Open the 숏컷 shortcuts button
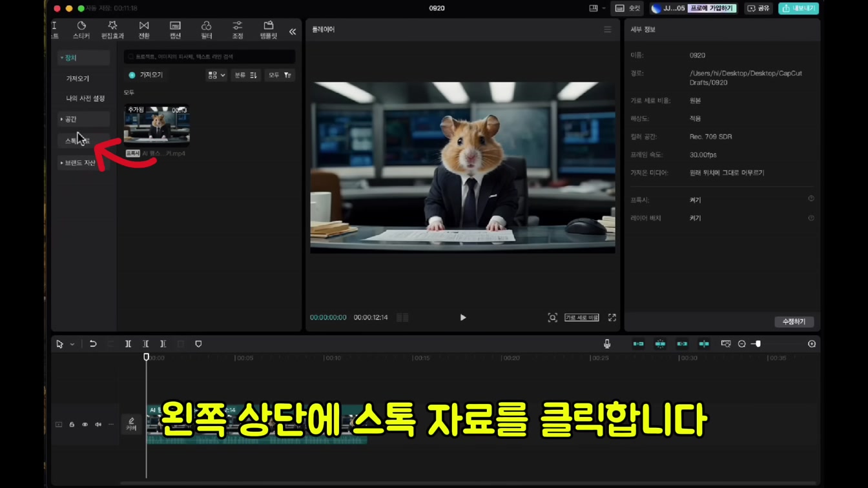 628,8
